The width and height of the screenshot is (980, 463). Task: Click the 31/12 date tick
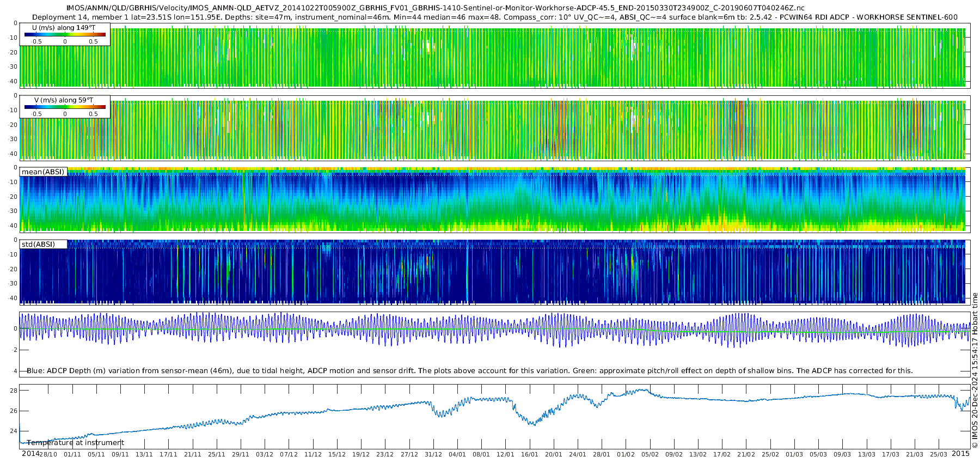click(433, 454)
